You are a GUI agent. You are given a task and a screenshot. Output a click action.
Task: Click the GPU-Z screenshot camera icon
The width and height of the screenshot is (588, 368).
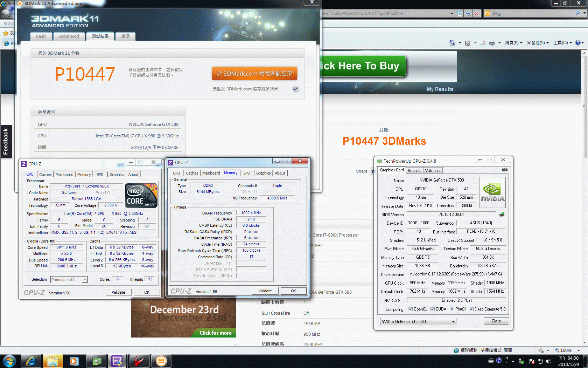(x=504, y=170)
